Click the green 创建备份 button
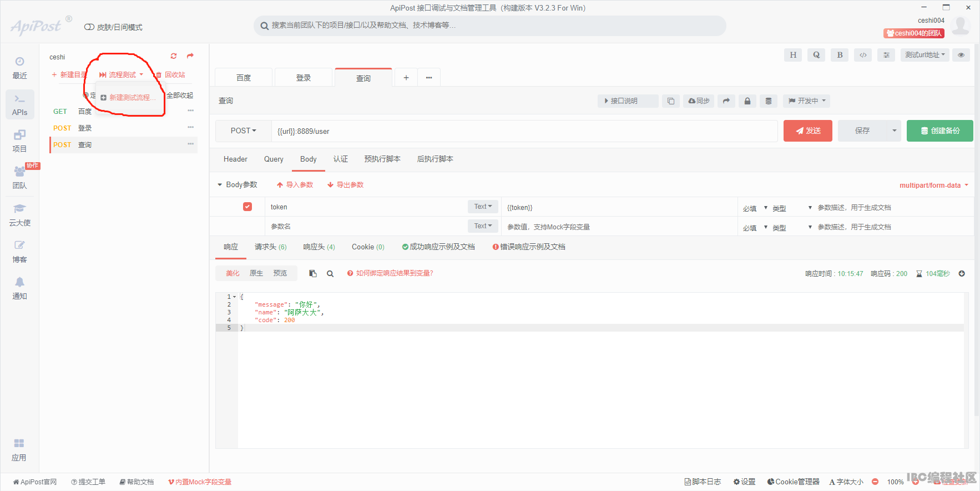 point(940,131)
